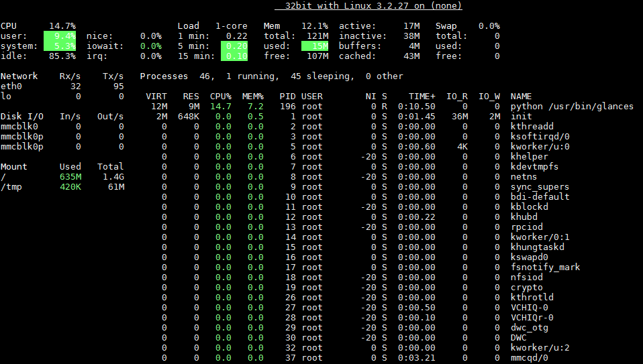Click the cached memory value 43M
The image size is (643, 364).
(x=411, y=56)
